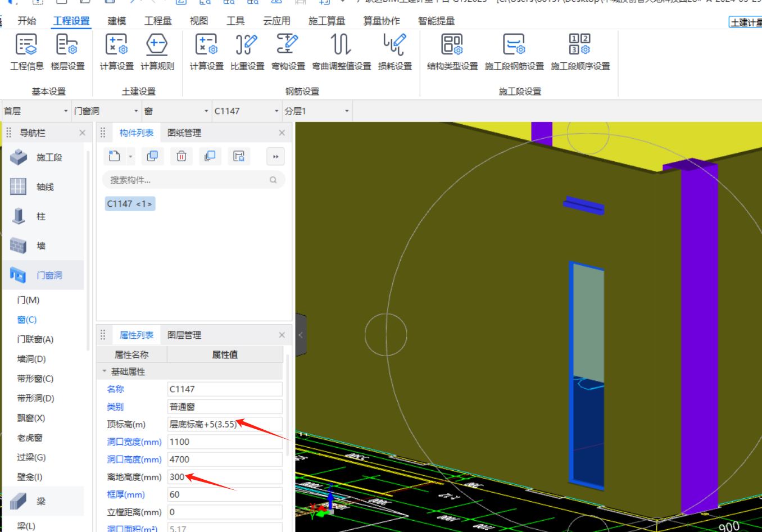
Task: Delete selected component with trash icon
Action: coord(182,156)
